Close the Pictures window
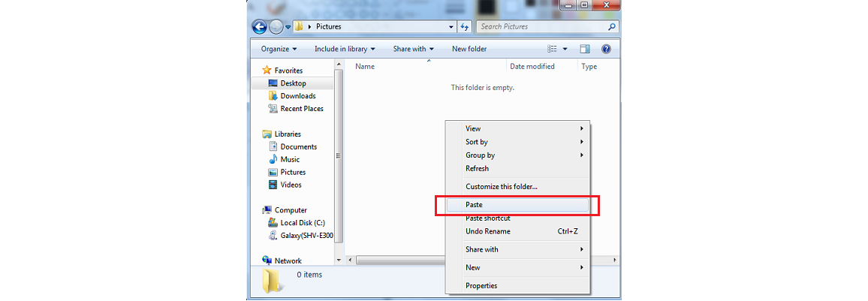 (x=604, y=5)
